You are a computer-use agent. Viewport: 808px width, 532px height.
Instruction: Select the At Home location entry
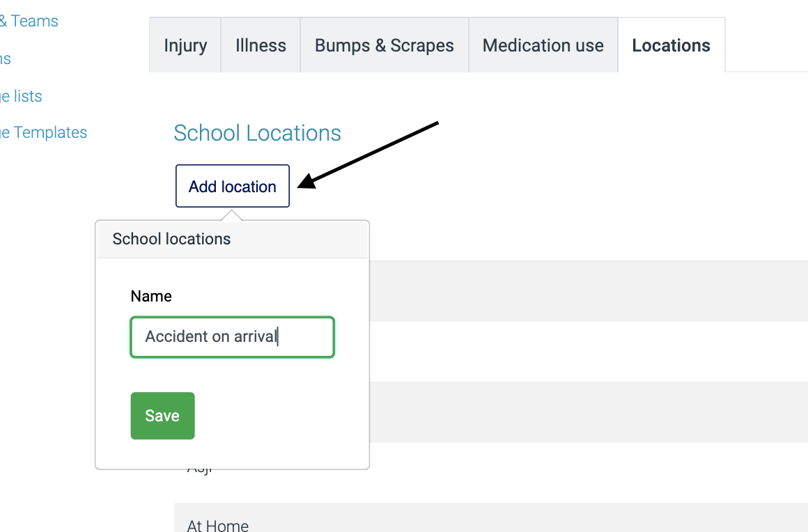[x=217, y=525]
